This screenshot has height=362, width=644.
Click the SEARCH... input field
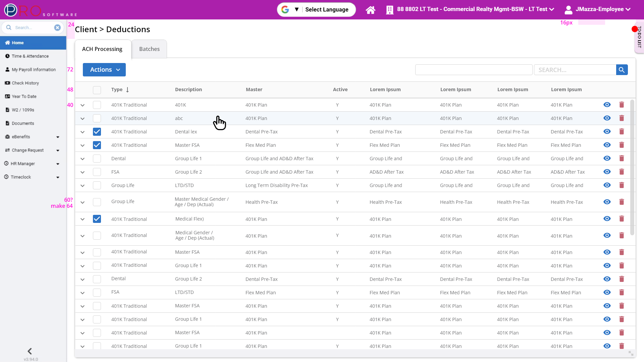click(575, 70)
